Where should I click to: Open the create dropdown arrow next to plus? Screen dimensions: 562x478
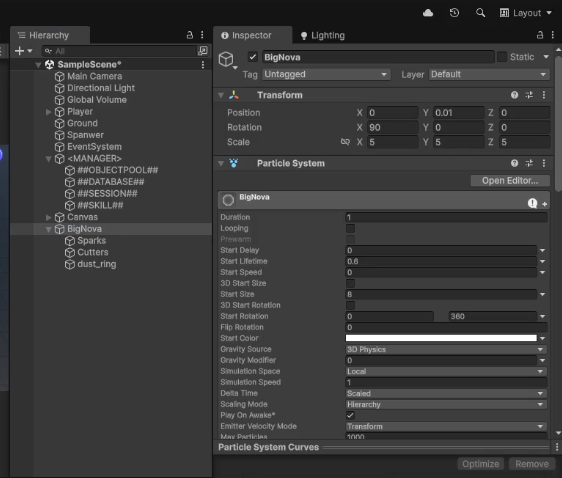pos(30,51)
